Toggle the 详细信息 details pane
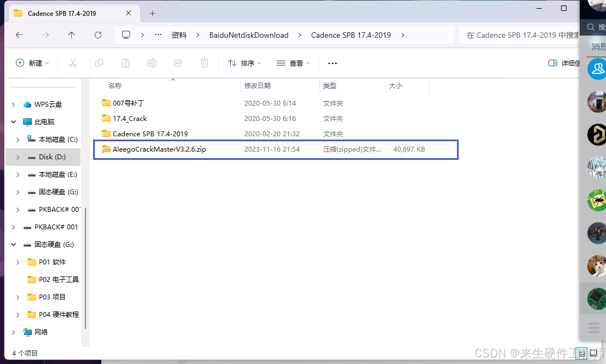The width and height of the screenshot is (606, 364). tap(563, 63)
